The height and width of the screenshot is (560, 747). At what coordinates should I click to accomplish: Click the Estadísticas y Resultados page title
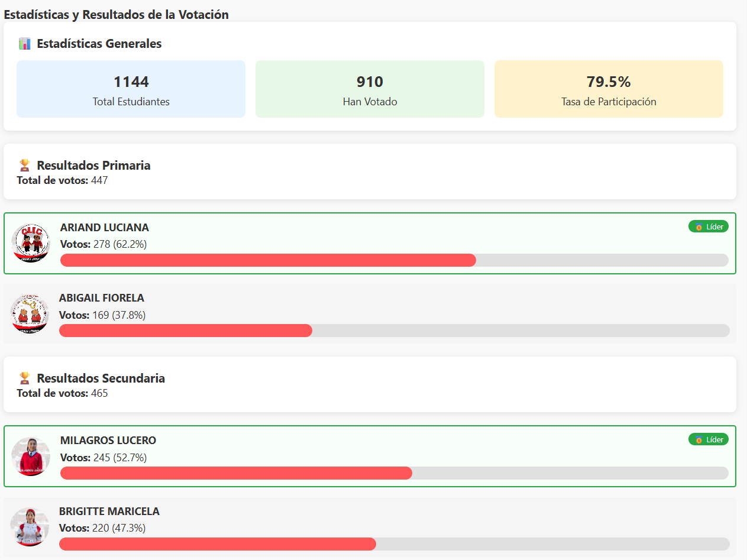117,15
